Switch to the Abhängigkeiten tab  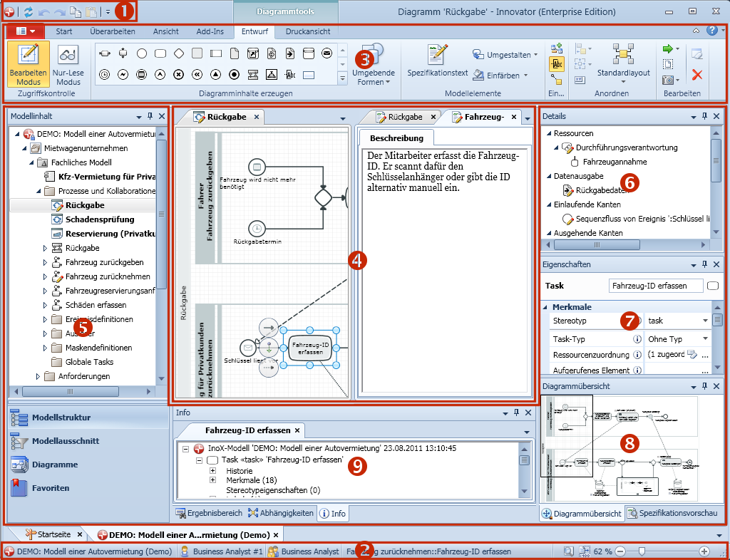click(x=280, y=512)
